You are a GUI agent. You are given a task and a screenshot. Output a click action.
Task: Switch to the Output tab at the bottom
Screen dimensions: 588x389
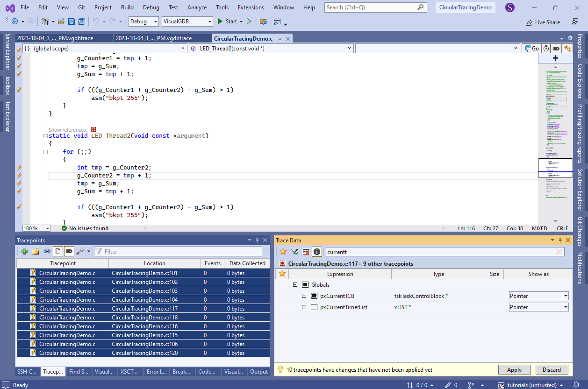coord(259,372)
